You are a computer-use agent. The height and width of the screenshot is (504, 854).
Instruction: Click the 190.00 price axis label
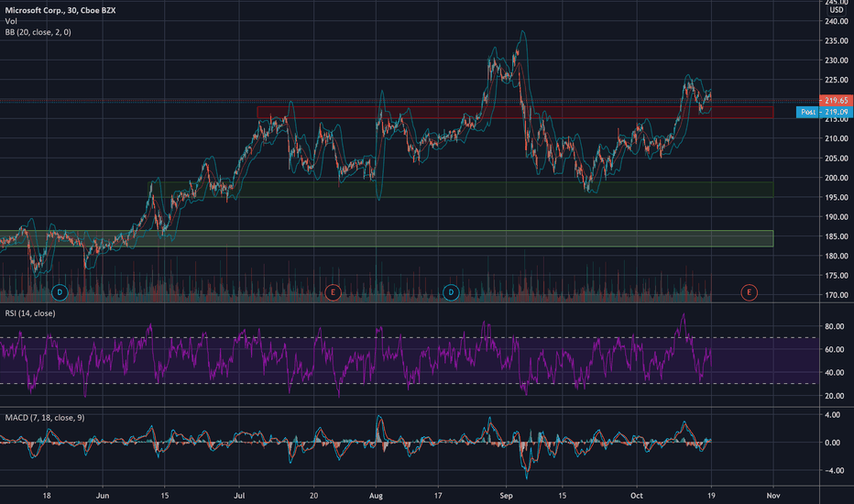tap(836, 217)
